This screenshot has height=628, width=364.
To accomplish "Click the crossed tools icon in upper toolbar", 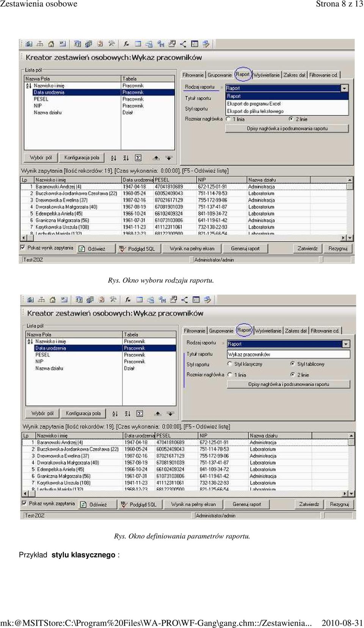I will [x=111, y=44].
